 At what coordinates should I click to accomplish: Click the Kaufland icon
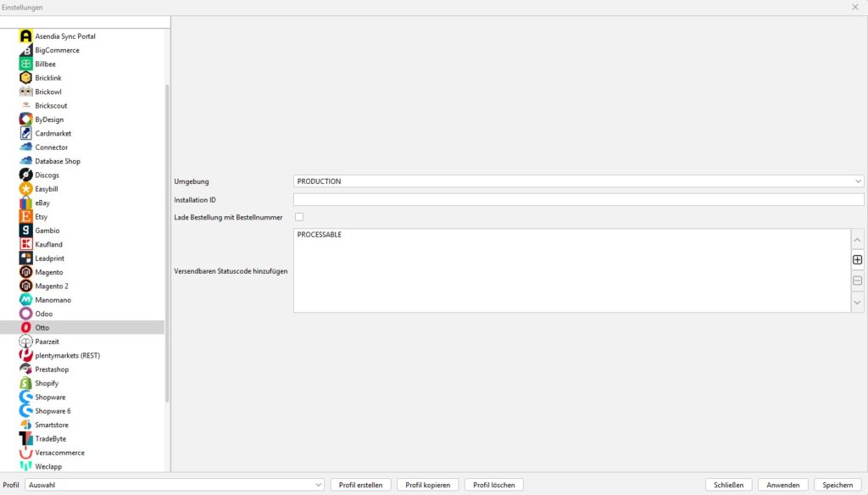[x=26, y=244]
